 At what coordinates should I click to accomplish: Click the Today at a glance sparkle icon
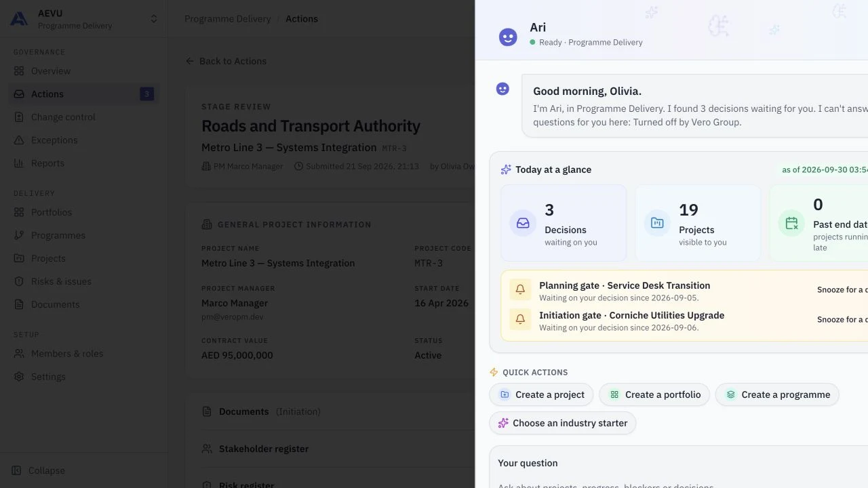pos(506,169)
